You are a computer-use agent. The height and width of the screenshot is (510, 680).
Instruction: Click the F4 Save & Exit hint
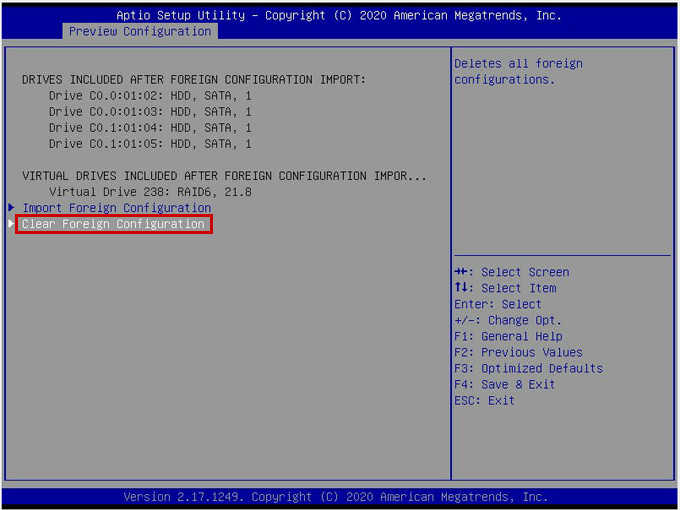click(x=504, y=384)
